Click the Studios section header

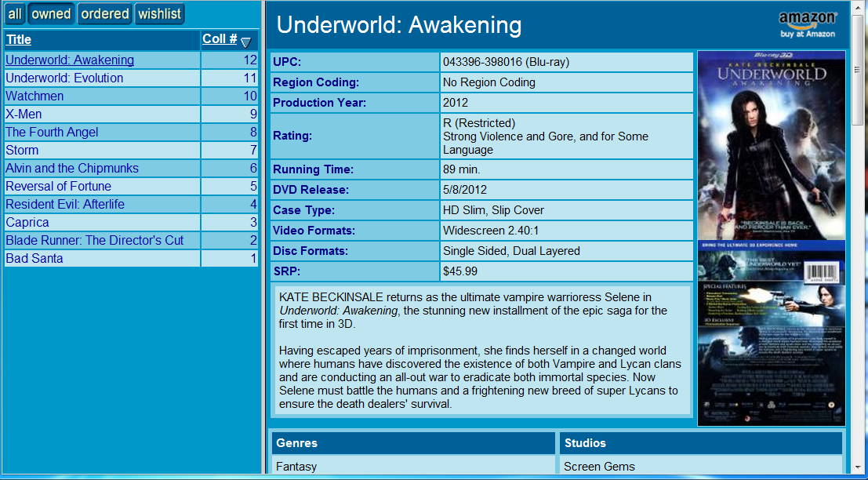[701, 443]
